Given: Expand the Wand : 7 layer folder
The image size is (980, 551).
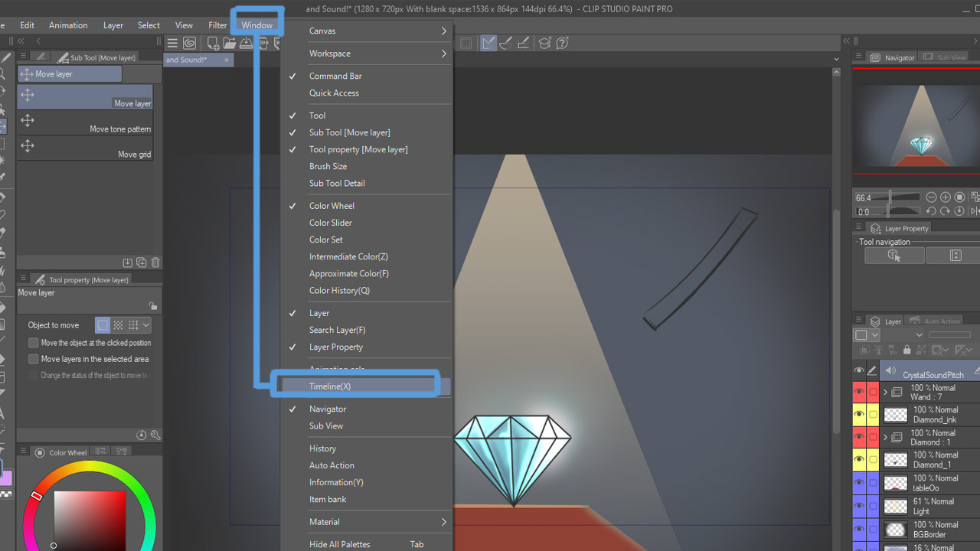Looking at the screenshot, I should coord(886,393).
